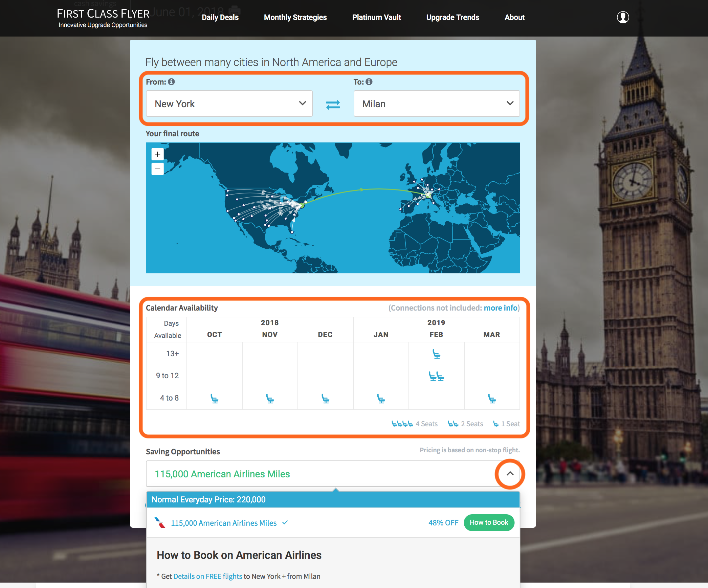
Task: Click the MAR month column header
Action: [491, 335]
